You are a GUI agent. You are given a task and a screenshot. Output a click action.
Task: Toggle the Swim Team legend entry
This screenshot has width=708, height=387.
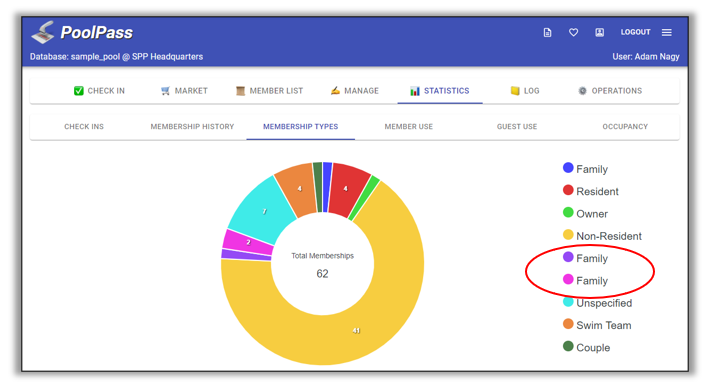tap(597, 325)
